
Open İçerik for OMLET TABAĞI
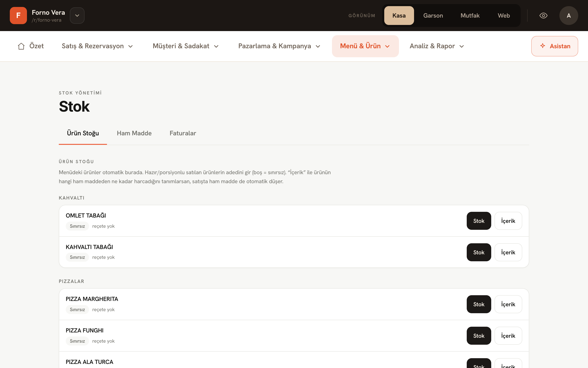coord(508,221)
